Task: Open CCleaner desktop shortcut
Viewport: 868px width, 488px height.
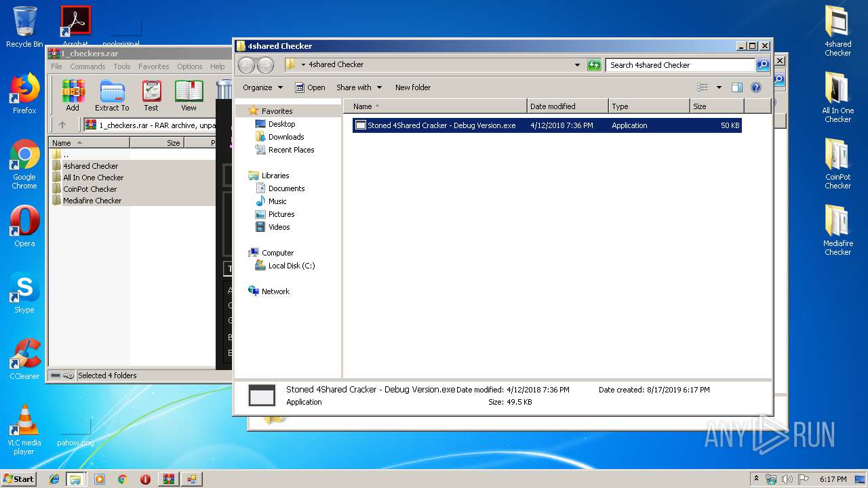Action: 24,359
